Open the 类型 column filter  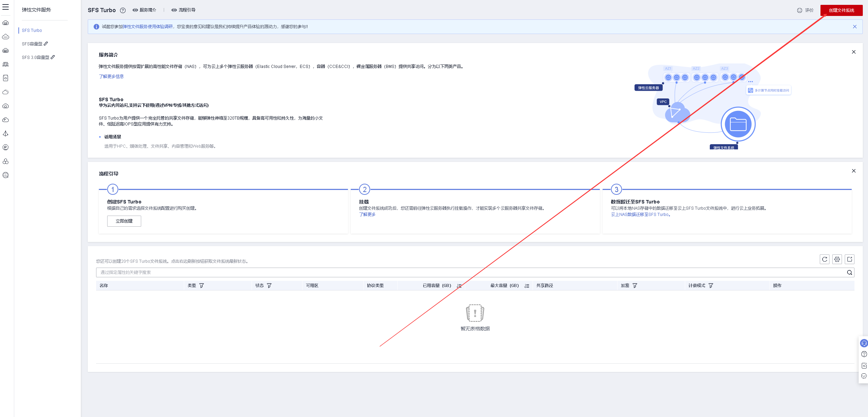coord(202,286)
